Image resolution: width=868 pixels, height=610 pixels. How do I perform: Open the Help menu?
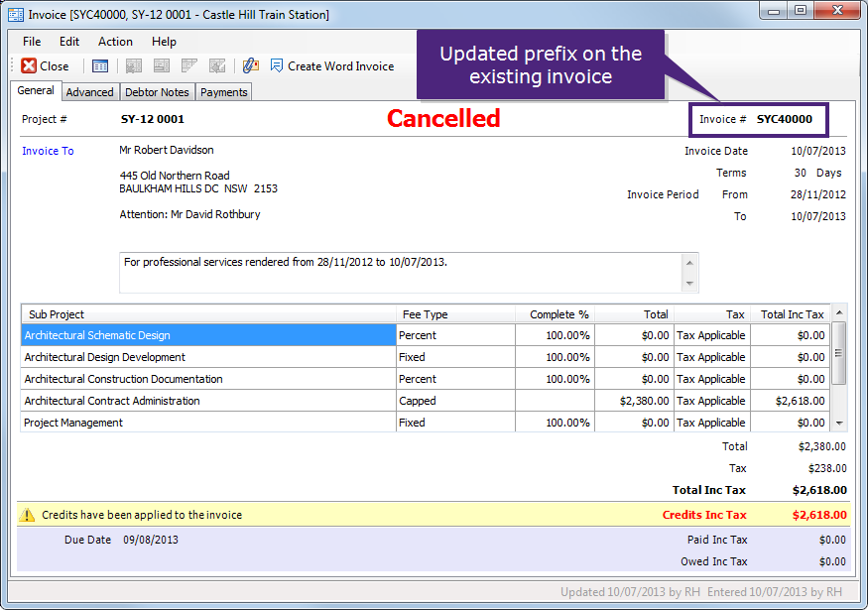point(164,42)
